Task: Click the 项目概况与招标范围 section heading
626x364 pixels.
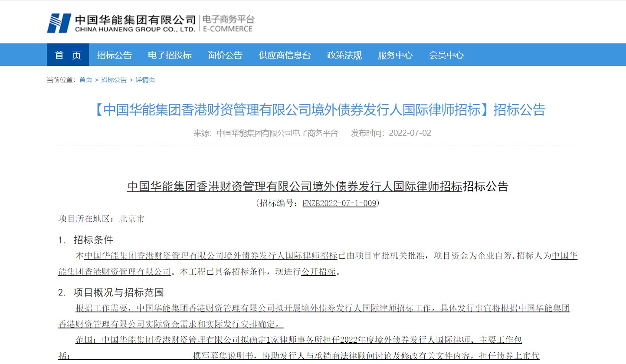Action: coord(118,292)
